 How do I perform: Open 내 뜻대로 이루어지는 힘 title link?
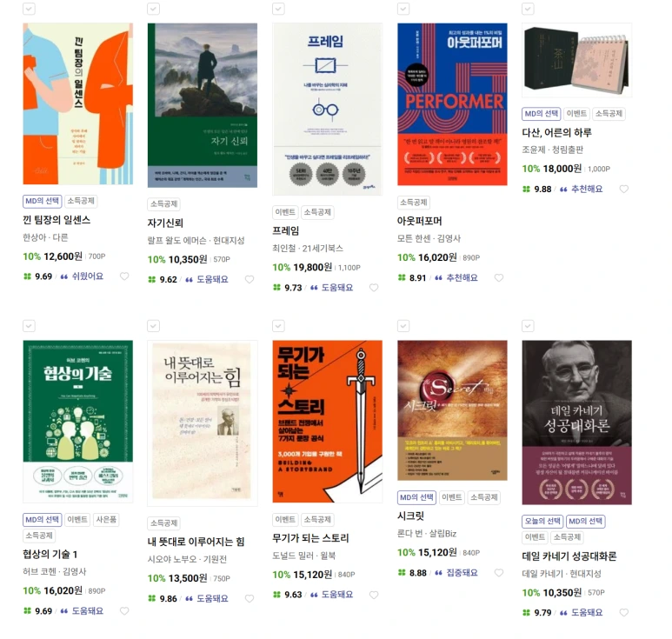tap(196, 542)
